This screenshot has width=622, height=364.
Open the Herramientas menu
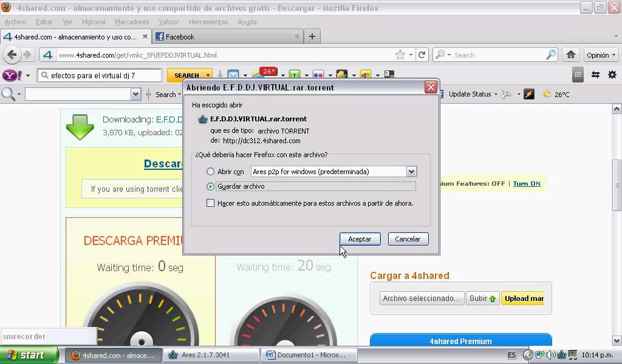[208, 22]
